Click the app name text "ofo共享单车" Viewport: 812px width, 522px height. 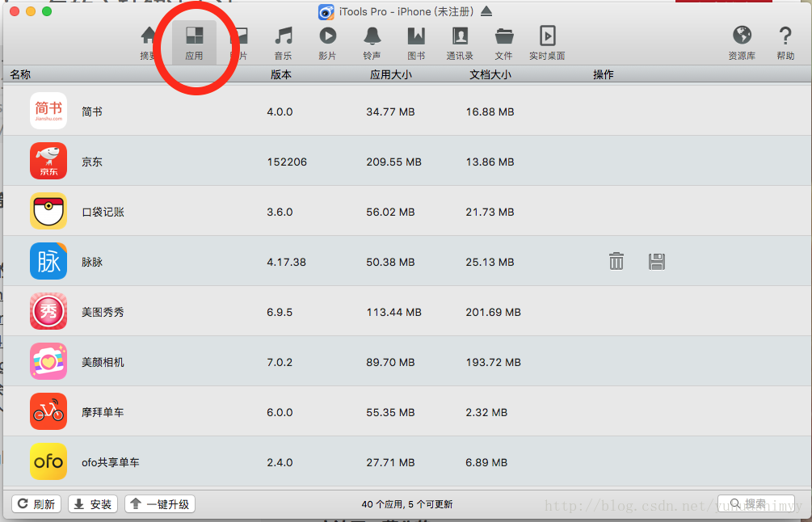[111, 462]
